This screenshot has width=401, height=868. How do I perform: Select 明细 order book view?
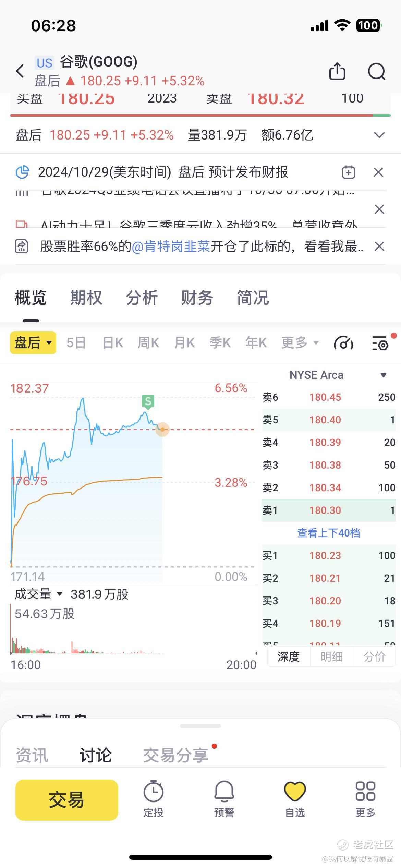(x=331, y=656)
